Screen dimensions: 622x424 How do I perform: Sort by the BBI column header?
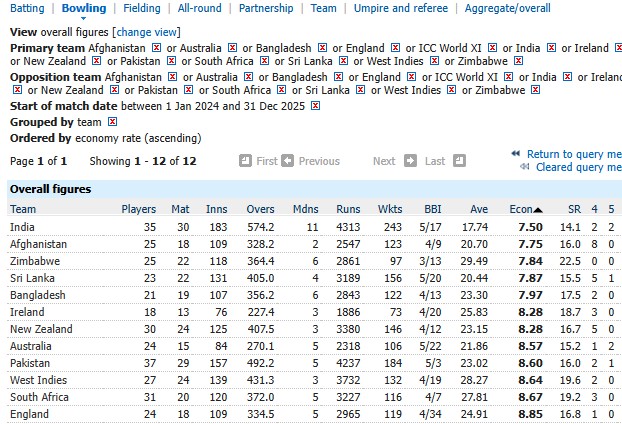coord(433,209)
